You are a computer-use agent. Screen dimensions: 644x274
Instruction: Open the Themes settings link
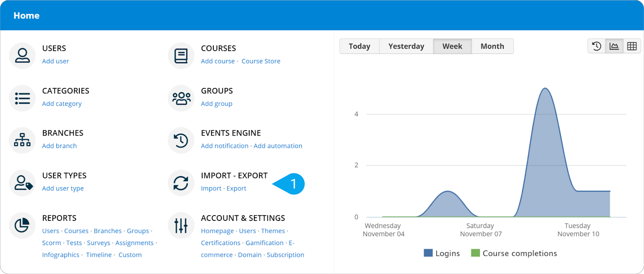(273, 231)
